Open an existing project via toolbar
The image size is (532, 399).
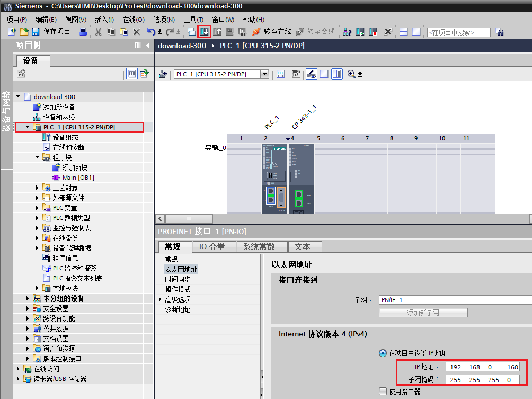pyautogui.click(x=24, y=32)
